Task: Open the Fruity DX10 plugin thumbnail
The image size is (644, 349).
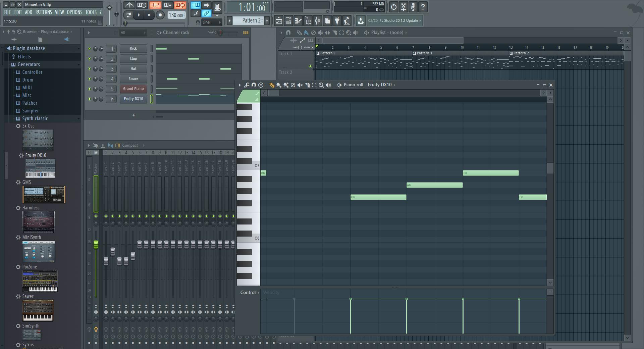Action: 40,168
